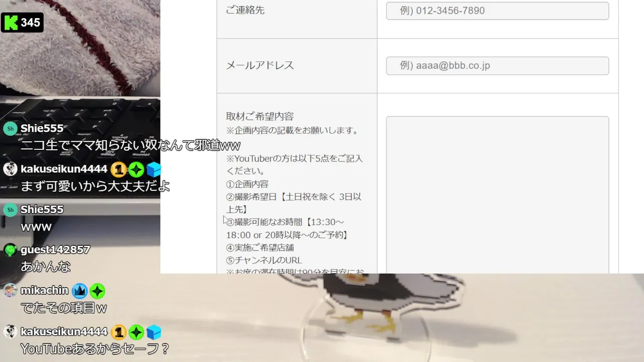The width and height of the screenshot is (644, 362).
Task: Click chat message ニコ生でママ知らない奴なんて邪道ww
Action: pos(130,146)
